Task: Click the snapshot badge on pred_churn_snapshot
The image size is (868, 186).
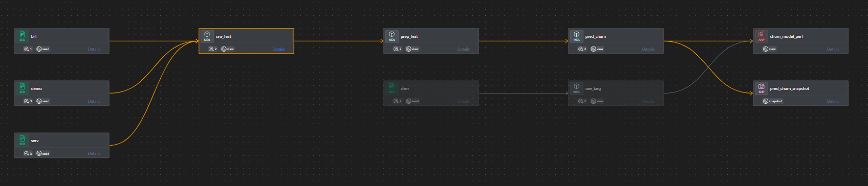Action: [773, 101]
